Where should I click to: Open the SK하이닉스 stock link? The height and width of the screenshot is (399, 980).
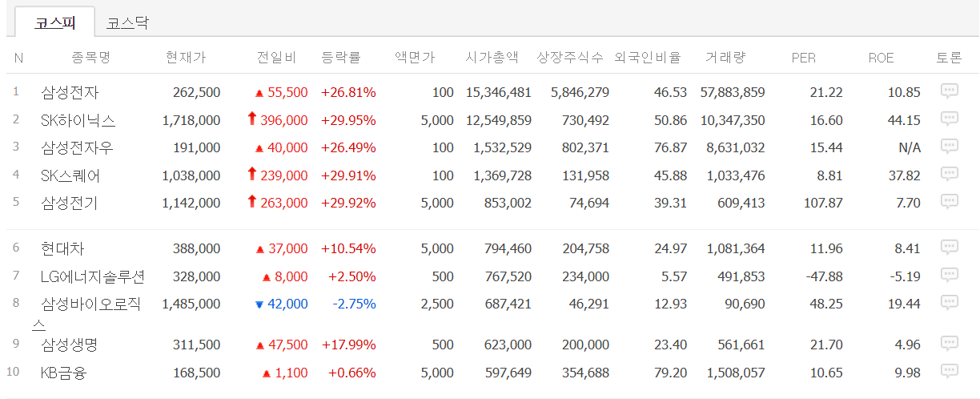(78, 120)
